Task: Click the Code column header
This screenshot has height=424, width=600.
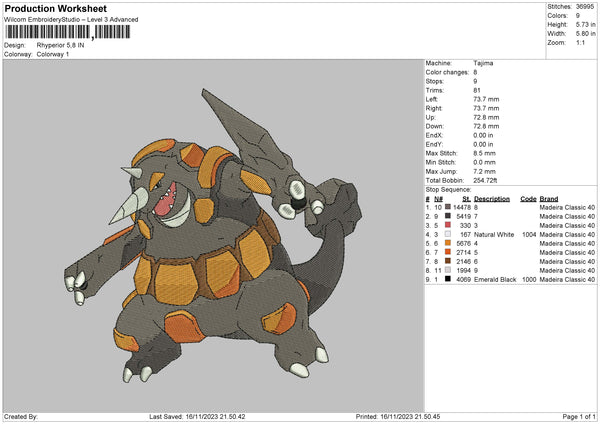Action: [x=528, y=198]
